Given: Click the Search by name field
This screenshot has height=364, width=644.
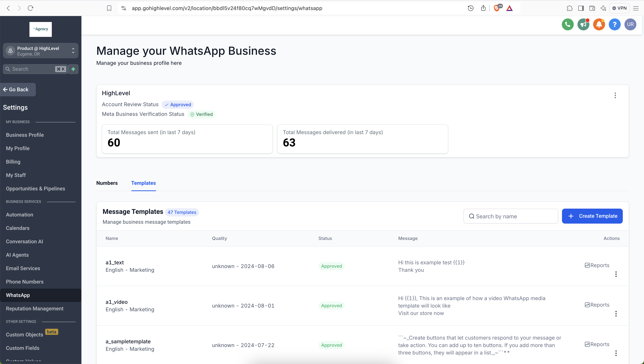Looking at the screenshot, I should 511,216.
